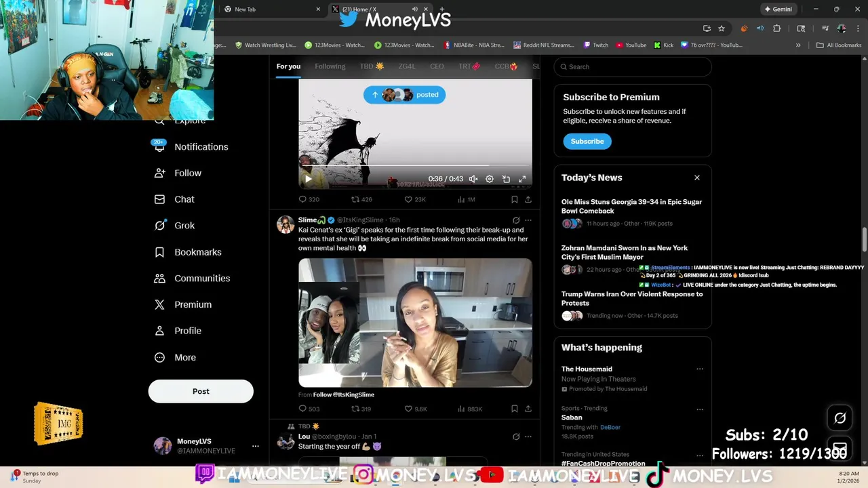This screenshot has height=488, width=868.
Task: Open the All Bookmarks folder
Action: pos(839,45)
